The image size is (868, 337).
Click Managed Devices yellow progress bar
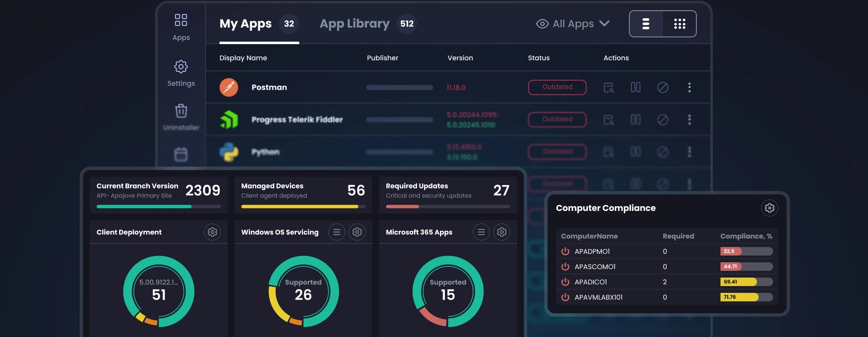(303, 207)
